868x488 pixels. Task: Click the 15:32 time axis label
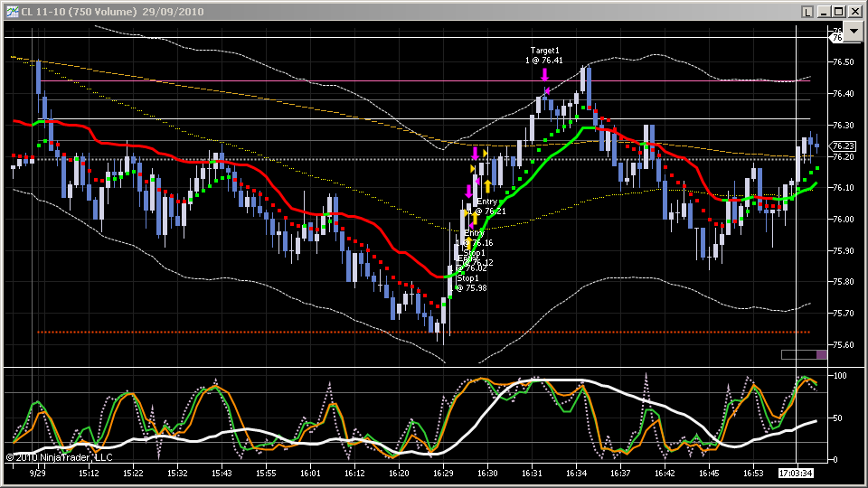177,473
